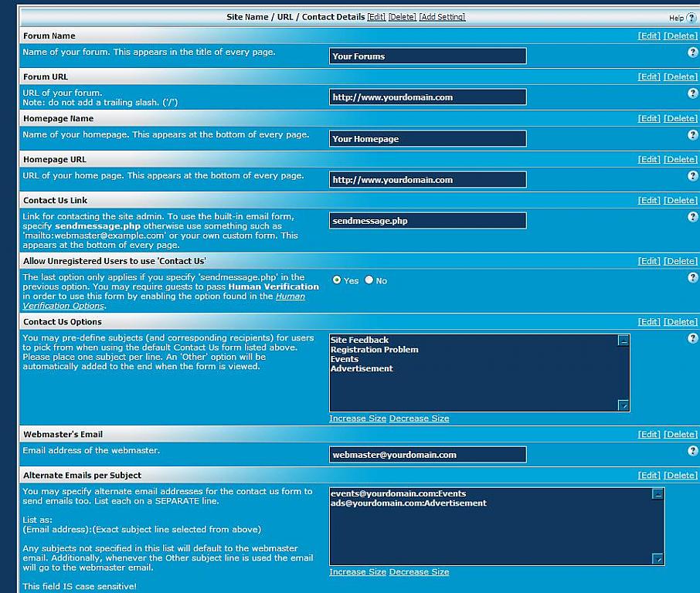Viewport: 700px width, 593px height.
Task: Click help icon beside Forum URL field
Action: click(692, 93)
